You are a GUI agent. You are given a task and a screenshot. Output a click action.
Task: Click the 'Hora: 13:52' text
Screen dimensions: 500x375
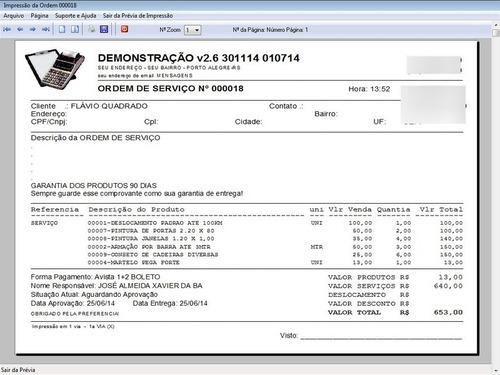(x=369, y=89)
